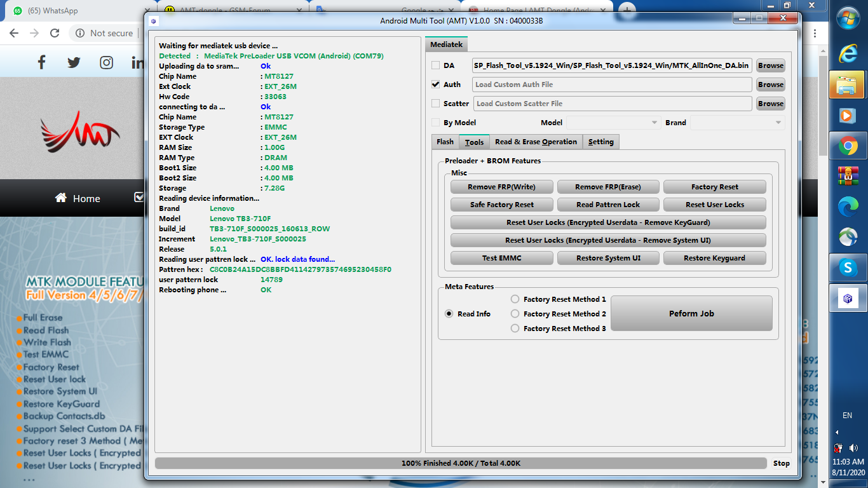Click the Reset User Locks button
This screenshot has width=868, height=488.
pyautogui.click(x=715, y=205)
